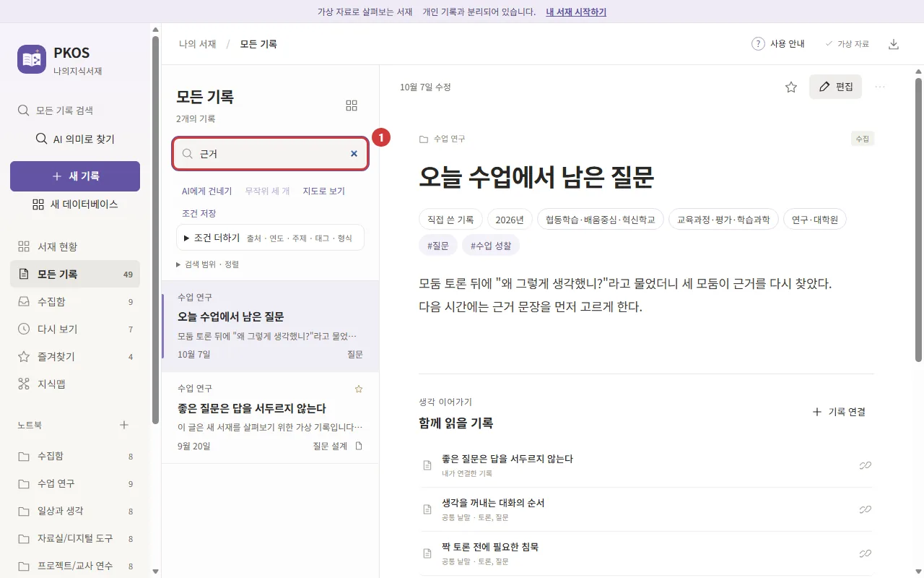Open 일상과 생각 notebook folder
The height and width of the screenshot is (578, 924).
[x=75, y=511]
